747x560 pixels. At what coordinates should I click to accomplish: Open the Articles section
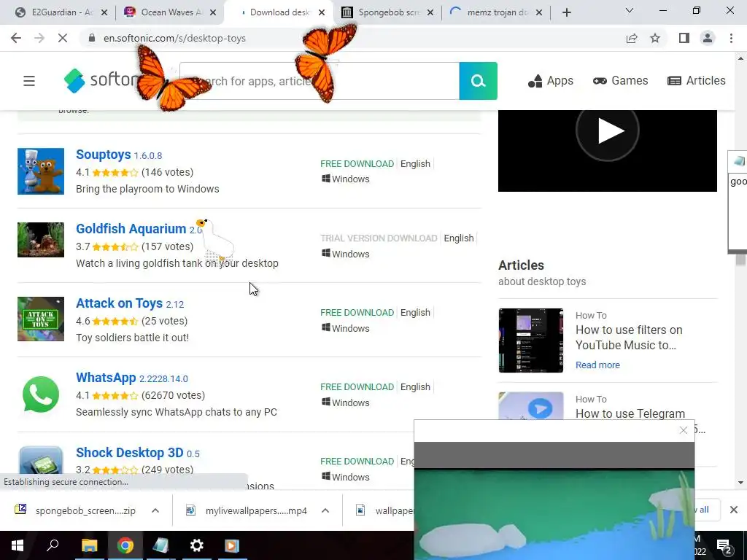pos(697,81)
